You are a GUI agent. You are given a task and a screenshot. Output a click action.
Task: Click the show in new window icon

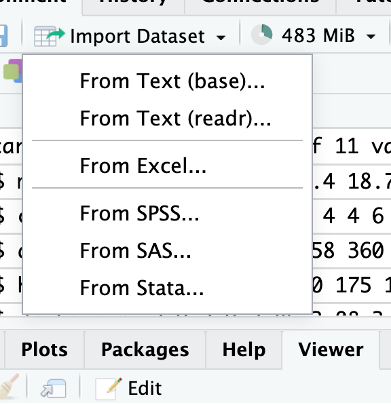pos(53,388)
